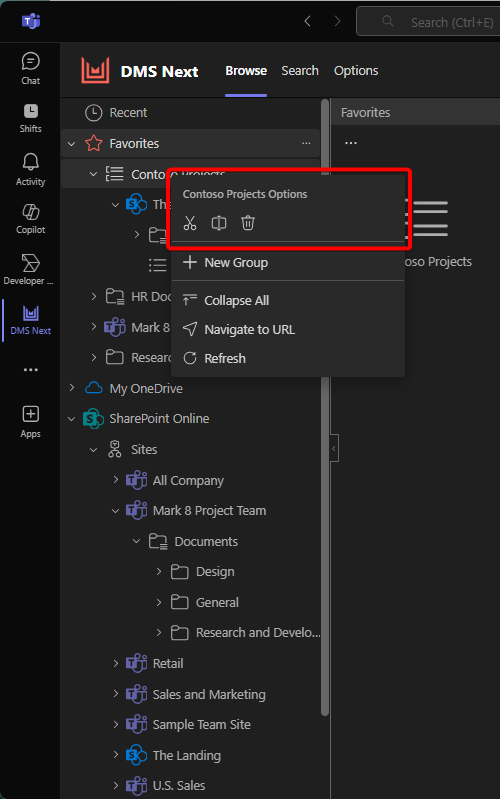This screenshot has height=799, width=500.
Task: Select the Research and Development folder
Action: (x=258, y=632)
